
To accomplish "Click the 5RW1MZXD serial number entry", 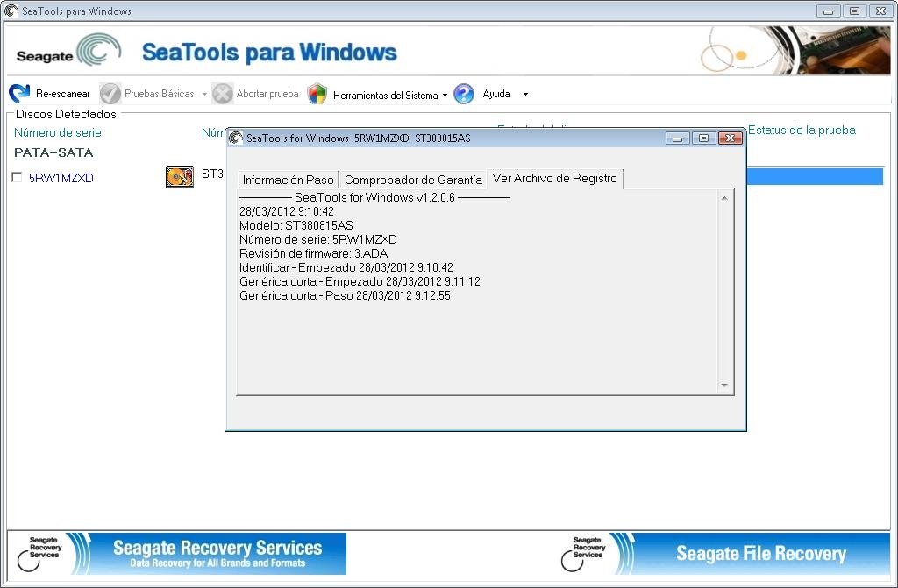I will pyautogui.click(x=61, y=178).
